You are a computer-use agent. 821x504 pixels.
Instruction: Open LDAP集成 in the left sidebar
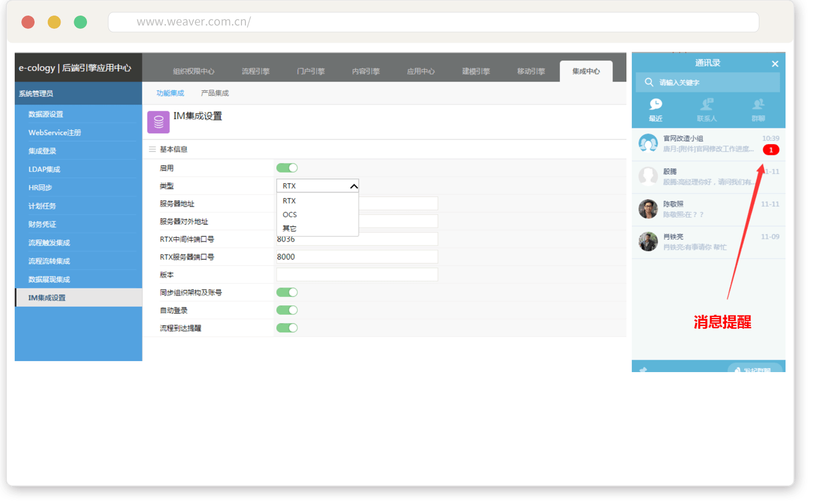point(44,169)
